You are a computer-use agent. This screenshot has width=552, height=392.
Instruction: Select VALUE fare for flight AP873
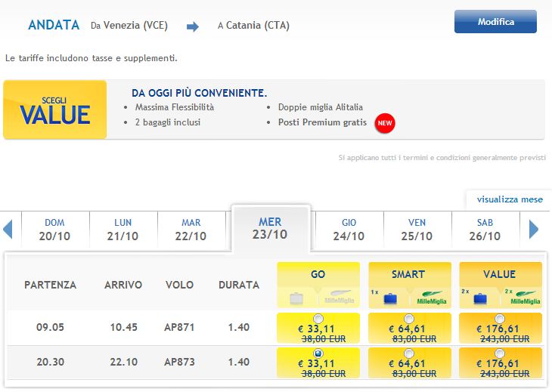tap(500, 353)
